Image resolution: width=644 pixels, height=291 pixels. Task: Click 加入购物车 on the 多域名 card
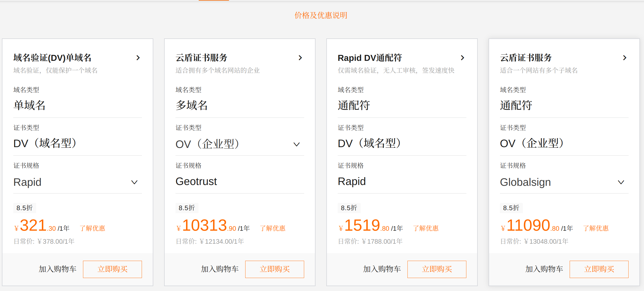point(220,269)
